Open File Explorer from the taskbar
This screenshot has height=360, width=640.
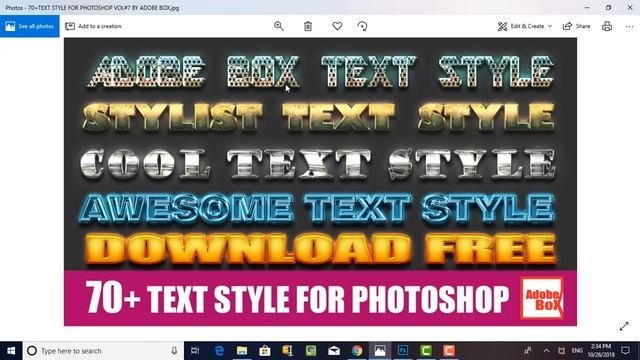242,351
